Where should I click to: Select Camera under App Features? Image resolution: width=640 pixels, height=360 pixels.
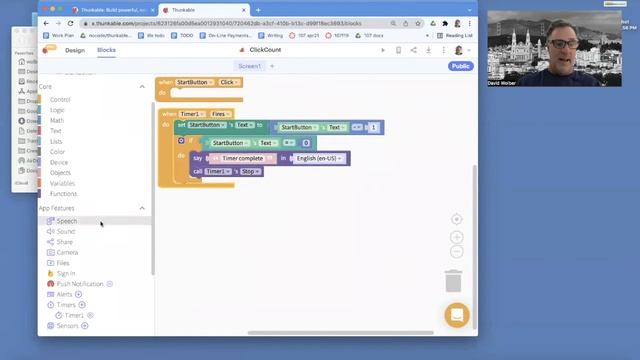(67, 252)
